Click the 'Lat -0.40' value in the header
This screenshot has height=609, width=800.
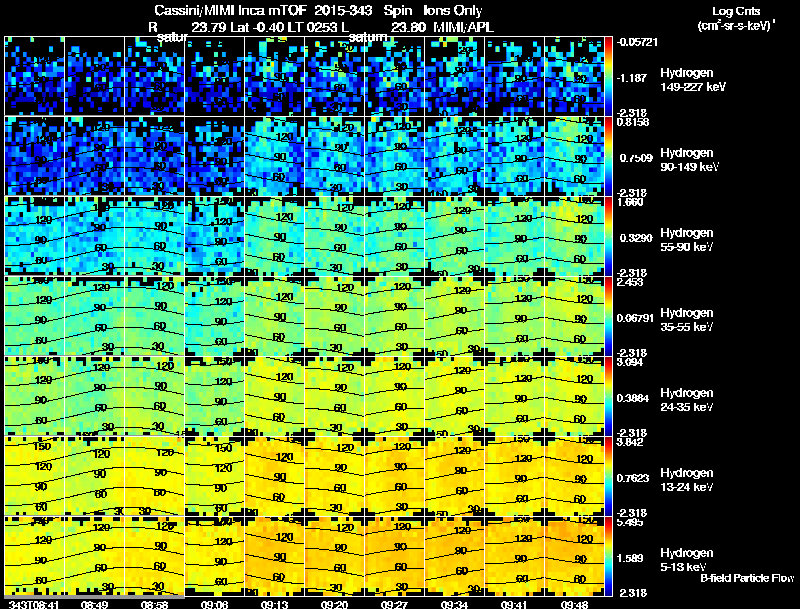255,27
